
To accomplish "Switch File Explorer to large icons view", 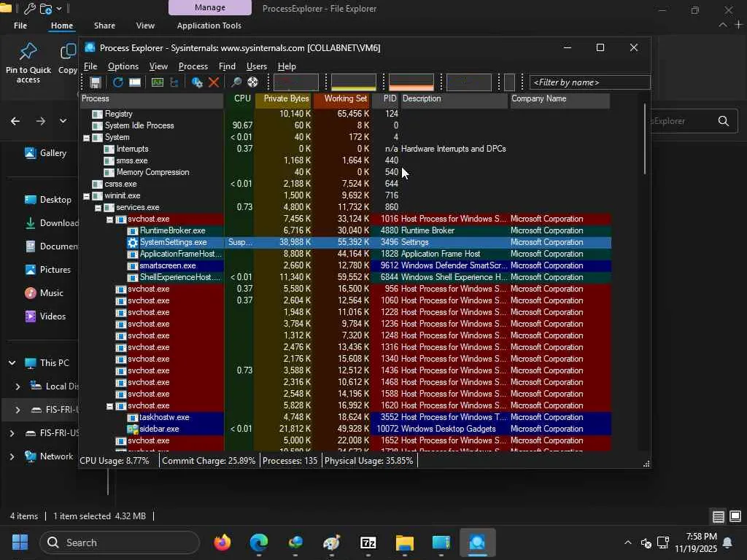I will point(735,516).
